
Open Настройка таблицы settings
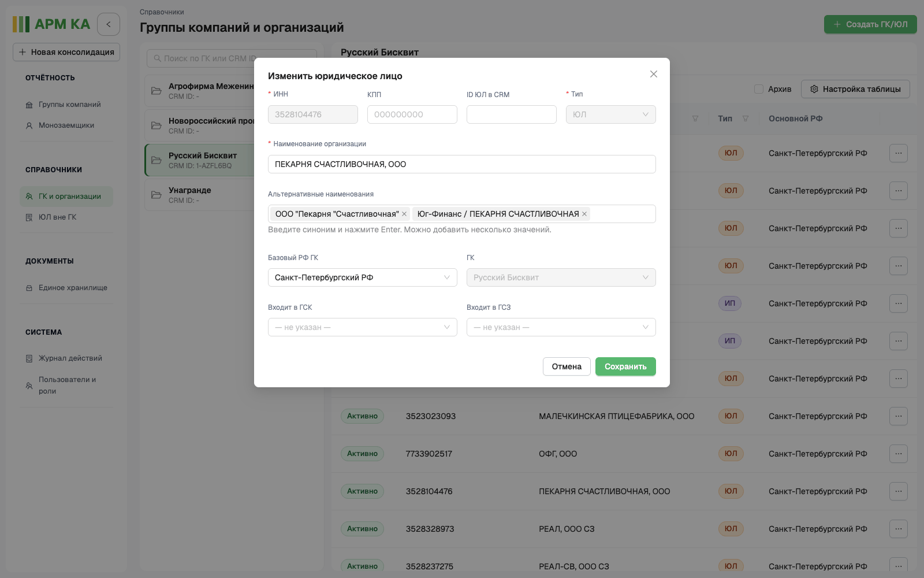[x=855, y=89]
